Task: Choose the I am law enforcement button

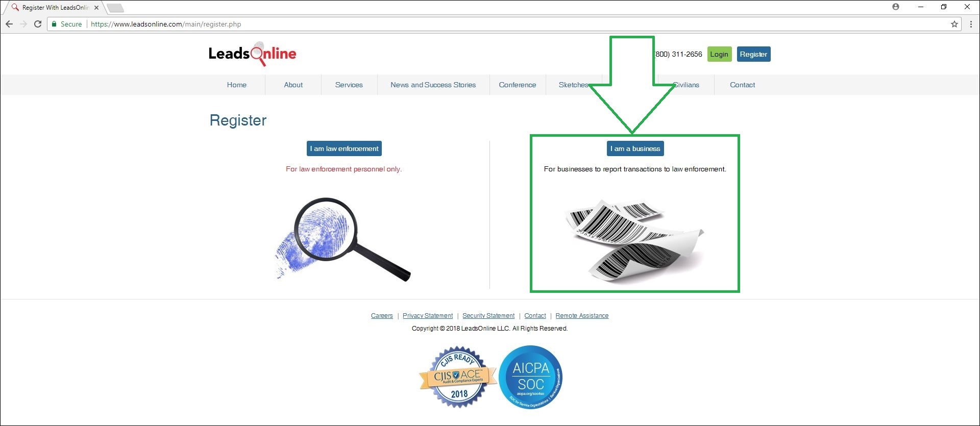Action: coord(344,148)
